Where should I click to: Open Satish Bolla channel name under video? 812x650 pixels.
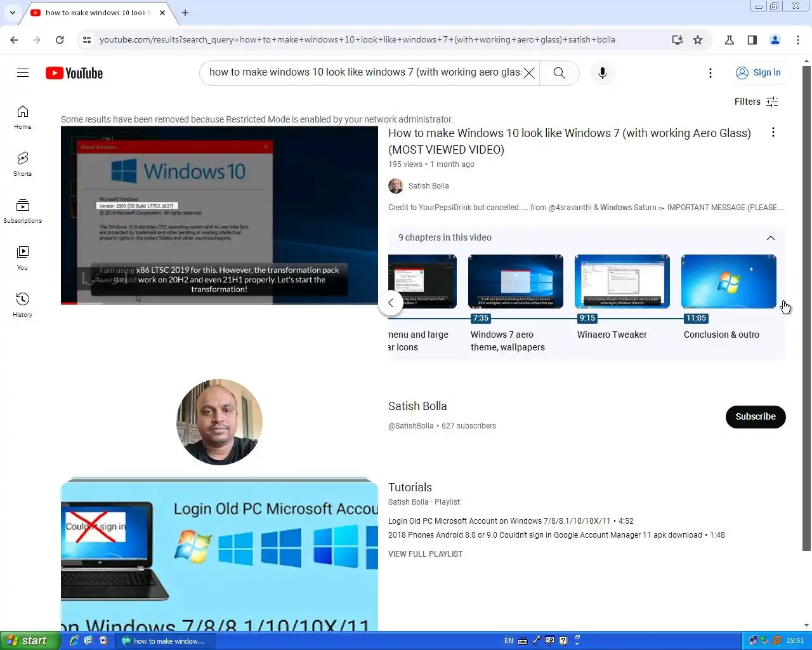[428, 186]
